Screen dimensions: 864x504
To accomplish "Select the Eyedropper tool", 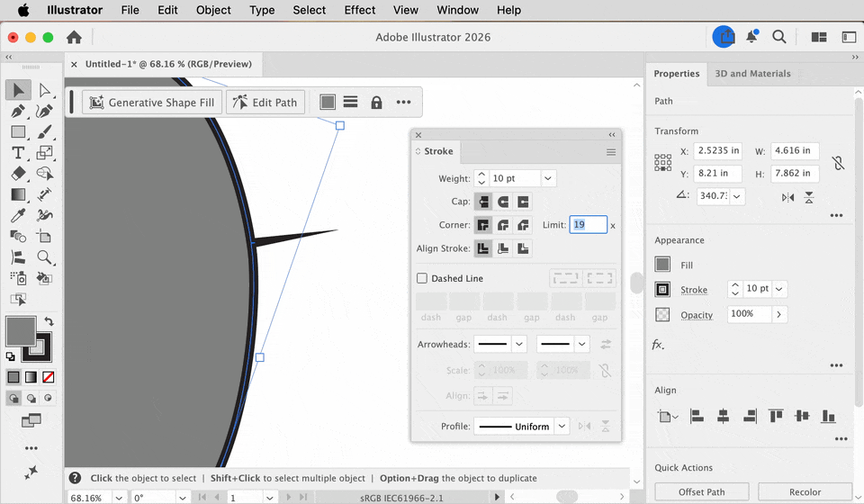I will pyautogui.click(x=18, y=215).
